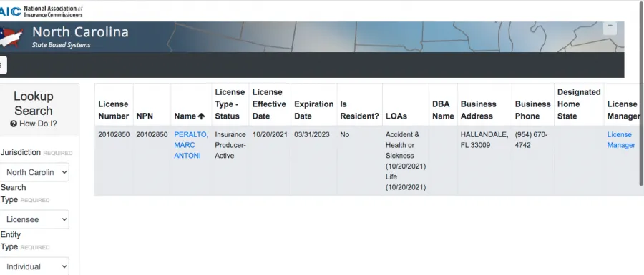Viewport: 644px width, 275px height.
Task: Open the Jurisdiction dropdown showing North Carolina
Action: coord(34,172)
